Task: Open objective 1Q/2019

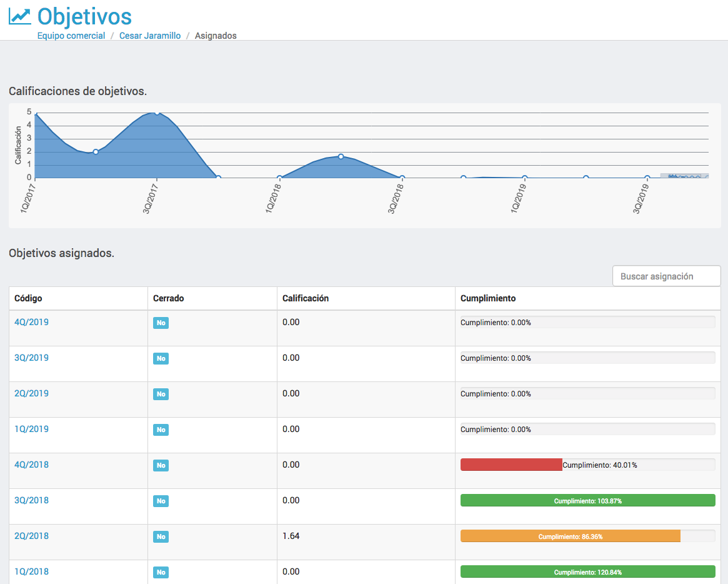Action: coord(32,429)
